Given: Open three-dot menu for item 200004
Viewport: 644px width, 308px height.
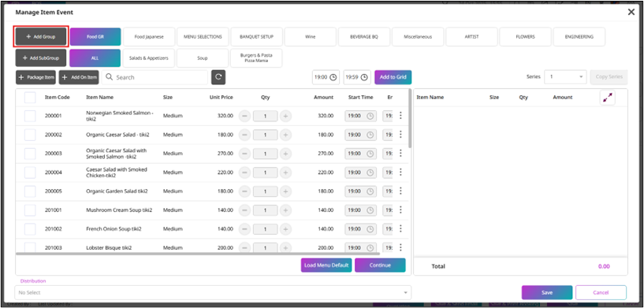Looking at the screenshot, I should (x=400, y=173).
